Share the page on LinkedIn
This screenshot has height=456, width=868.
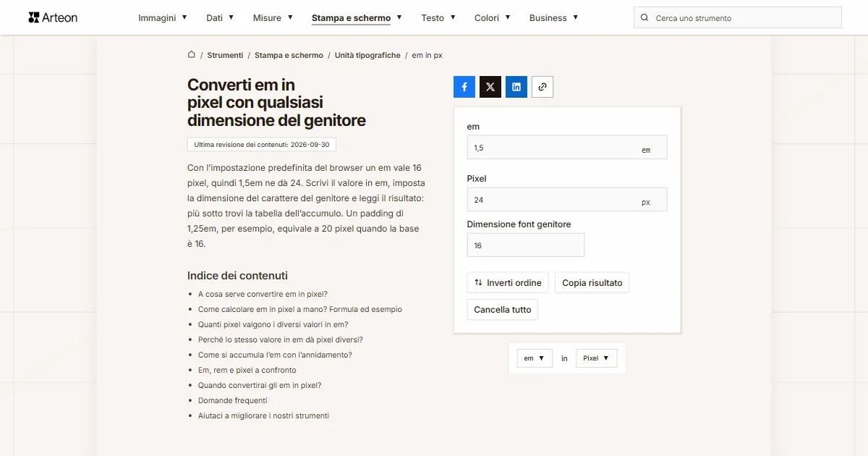point(516,87)
